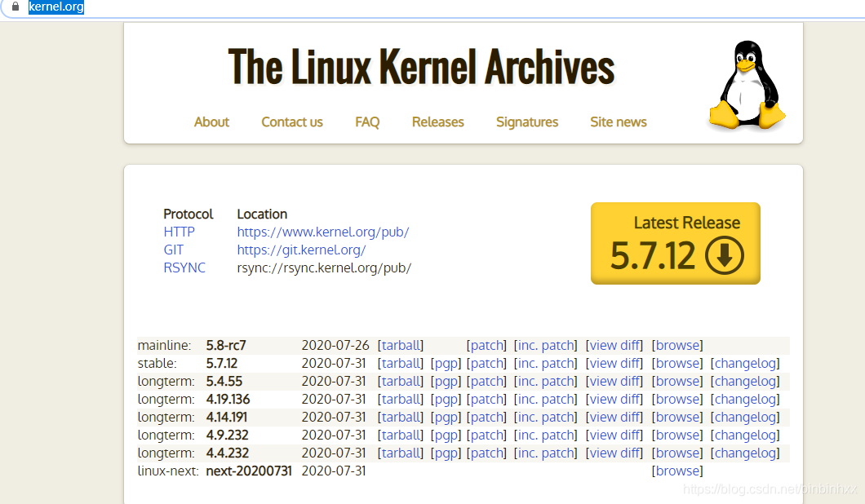Open pgp for longterm 4.9.232
Screen dimensions: 865x504
pos(446,435)
